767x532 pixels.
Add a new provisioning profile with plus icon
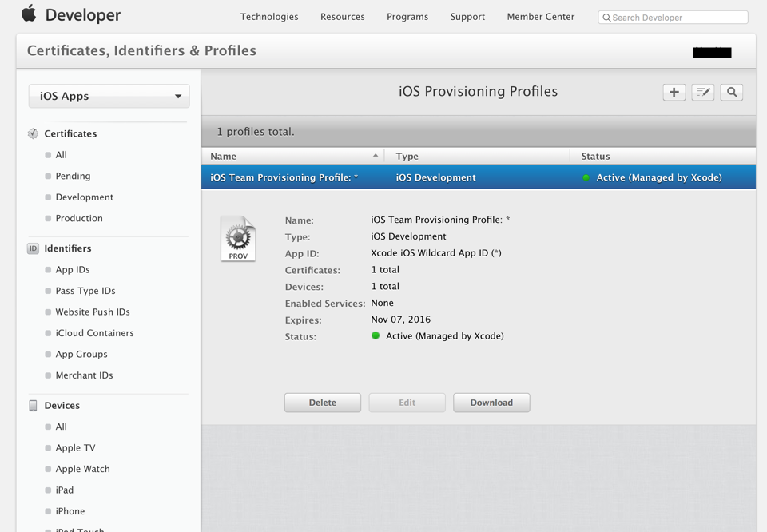pos(674,92)
